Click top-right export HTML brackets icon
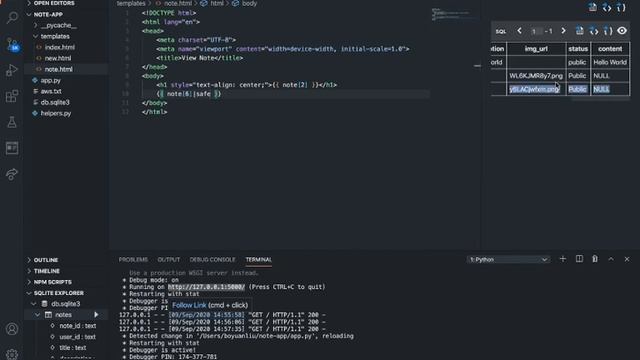This screenshot has width=640, height=360. pyautogui.click(x=607, y=7)
